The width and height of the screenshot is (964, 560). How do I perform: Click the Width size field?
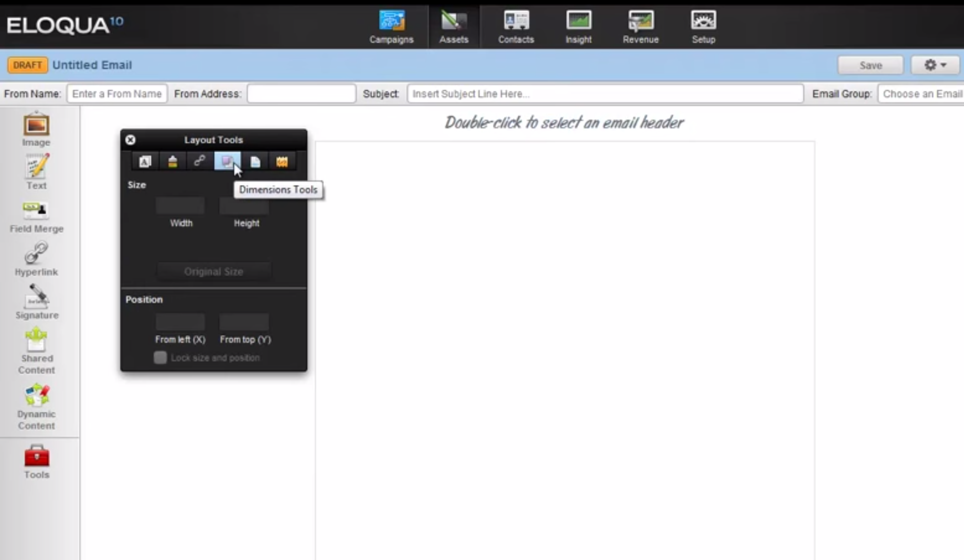coord(180,206)
